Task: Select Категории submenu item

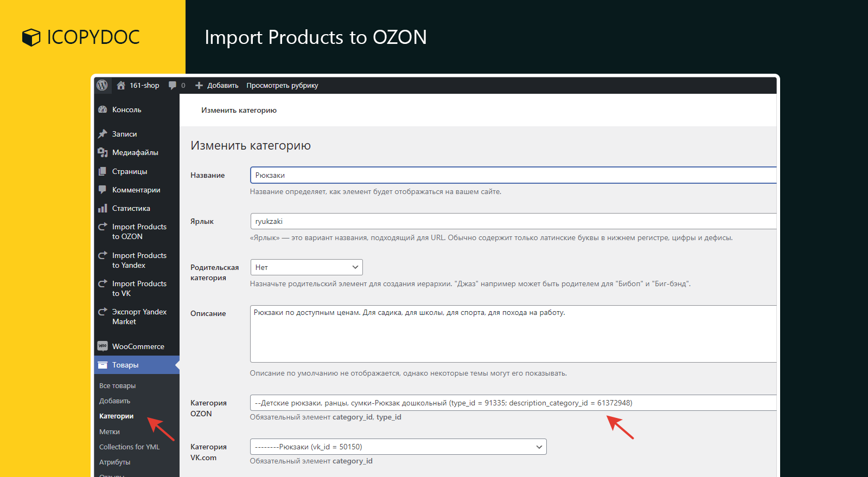Action: point(116,416)
